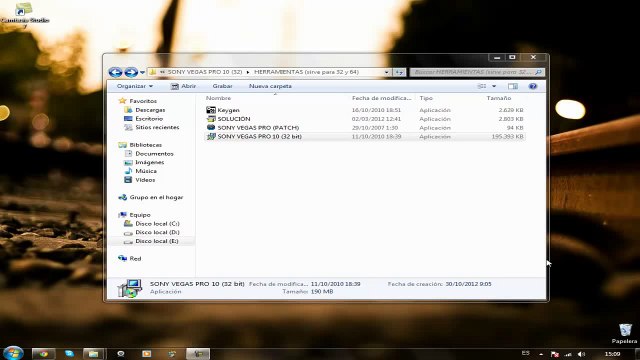The image size is (640, 360).
Task: Toggle the preview pane icon
Action: pyautogui.click(x=513, y=86)
